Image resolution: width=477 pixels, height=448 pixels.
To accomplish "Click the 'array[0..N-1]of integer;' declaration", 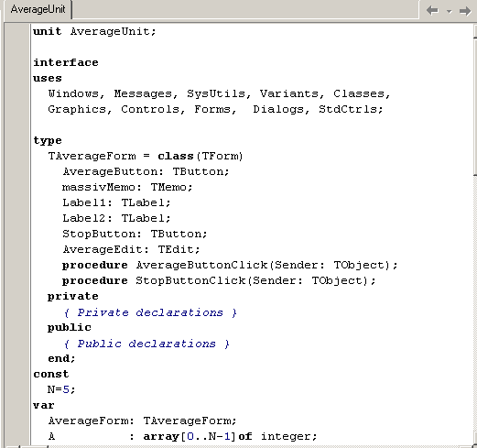I will [x=231, y=436].
